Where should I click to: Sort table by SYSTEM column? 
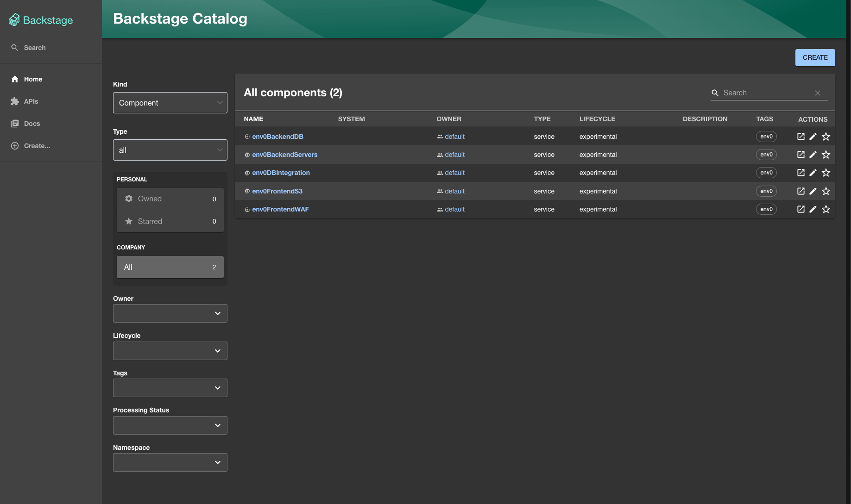point(351,119)
